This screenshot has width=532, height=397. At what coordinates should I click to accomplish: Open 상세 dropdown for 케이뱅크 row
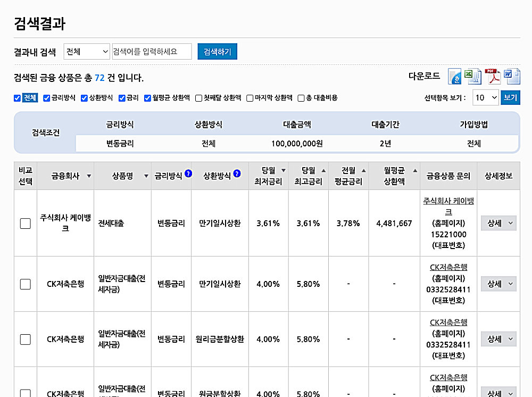pyautogui.click(x=498, y=223)
